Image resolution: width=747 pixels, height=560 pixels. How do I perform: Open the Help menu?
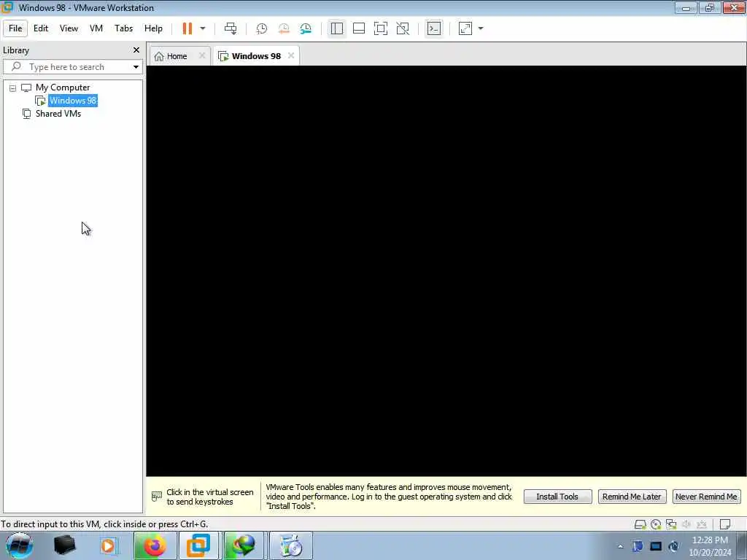[x=153, y=28]
